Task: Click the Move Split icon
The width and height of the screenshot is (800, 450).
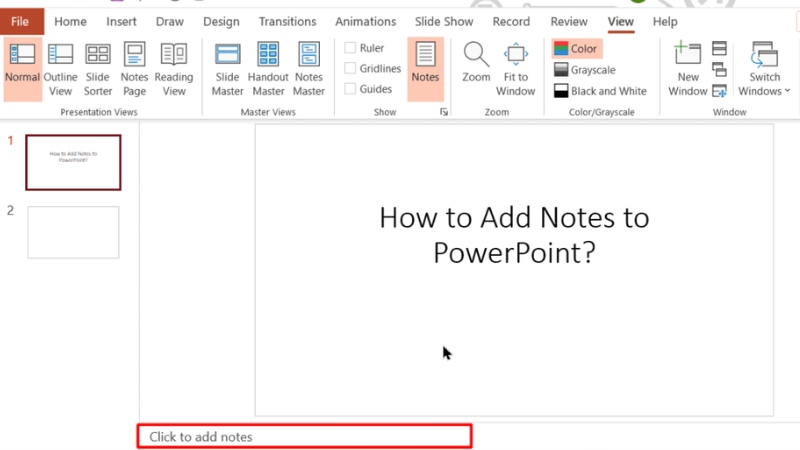Action: pos(719,91)
